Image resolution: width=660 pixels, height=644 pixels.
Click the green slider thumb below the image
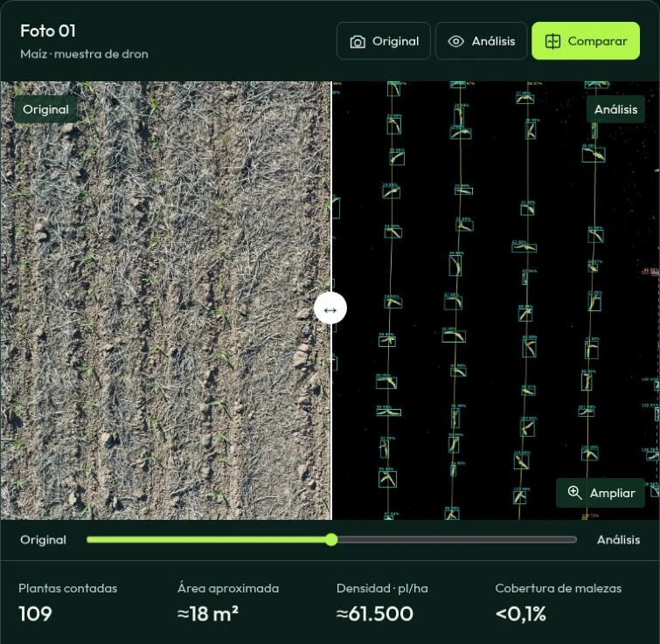click(x=331, y=539)
